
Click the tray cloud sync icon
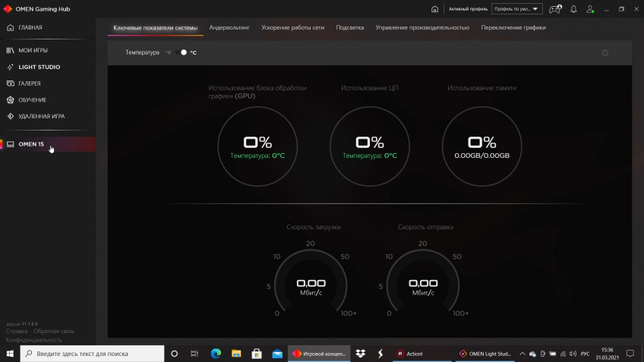(x=532, y=354)
